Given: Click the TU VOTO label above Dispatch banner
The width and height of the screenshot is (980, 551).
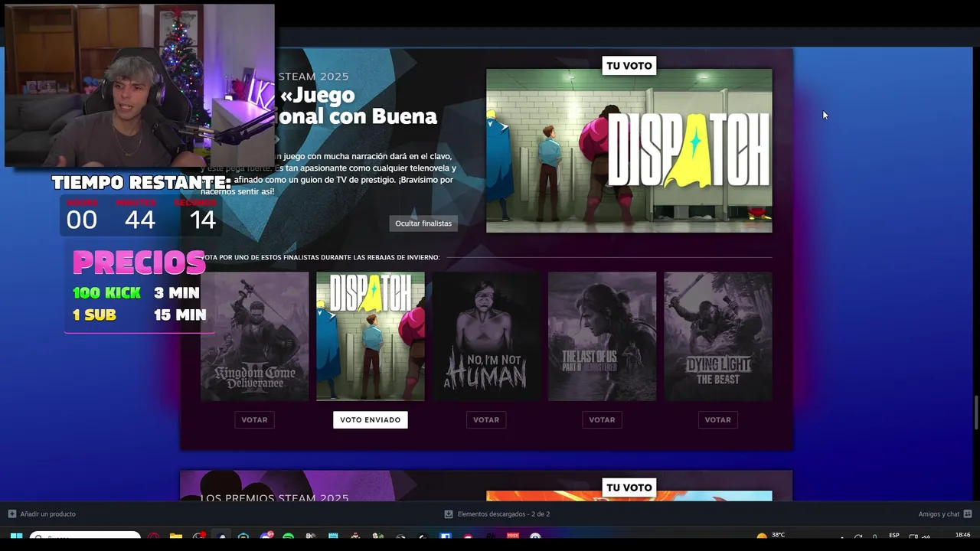Looking at the screenshot, I should click(629, 66).
